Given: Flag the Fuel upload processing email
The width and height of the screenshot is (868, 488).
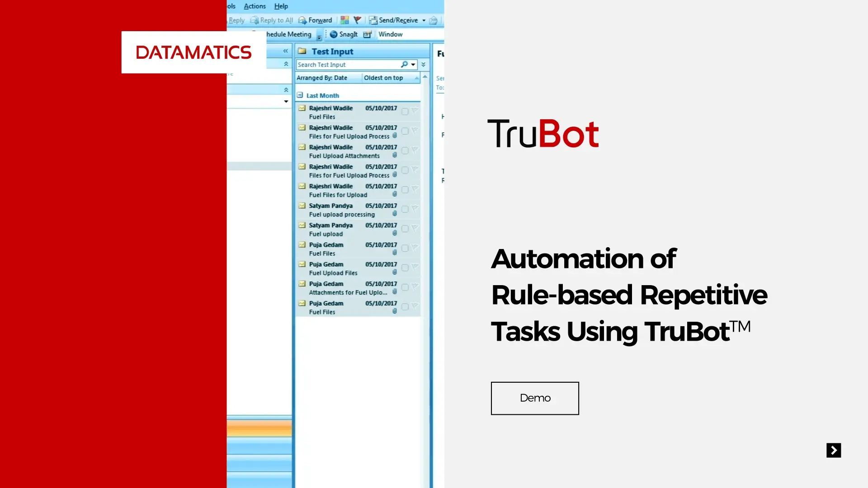Looking at the screenshot, I should click(x=415, y=209).
